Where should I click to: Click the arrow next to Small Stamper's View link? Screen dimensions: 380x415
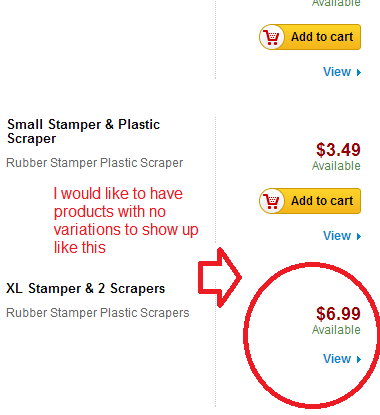[359, 236]
